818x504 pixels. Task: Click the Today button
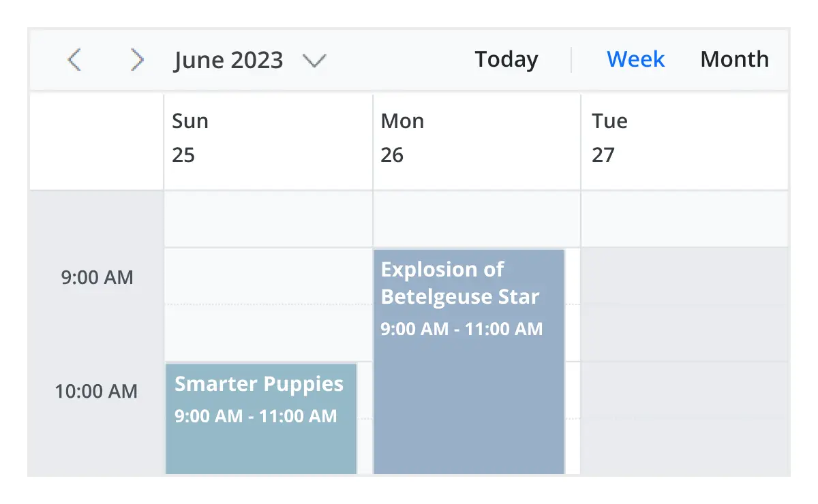506,59
